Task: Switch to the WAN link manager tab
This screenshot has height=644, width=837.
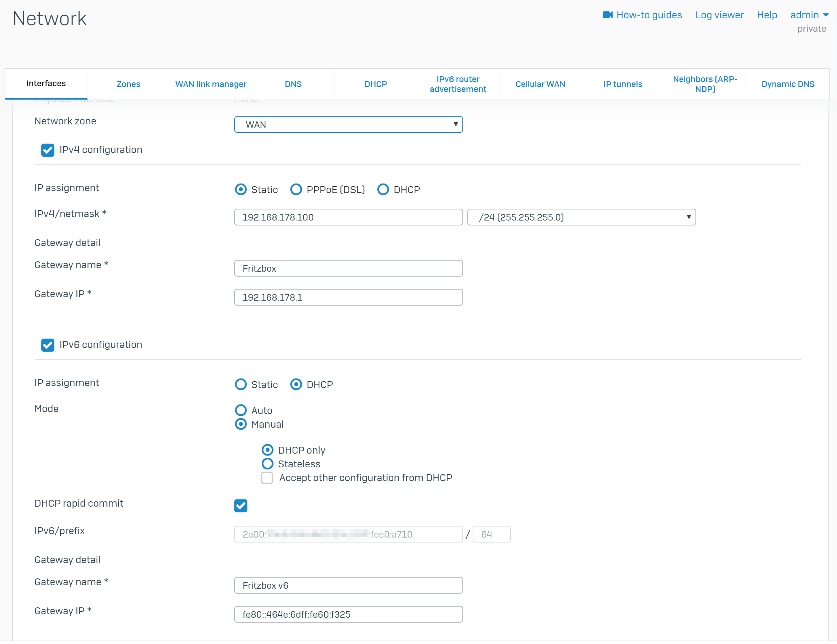Action: click(x=211, y=84)
